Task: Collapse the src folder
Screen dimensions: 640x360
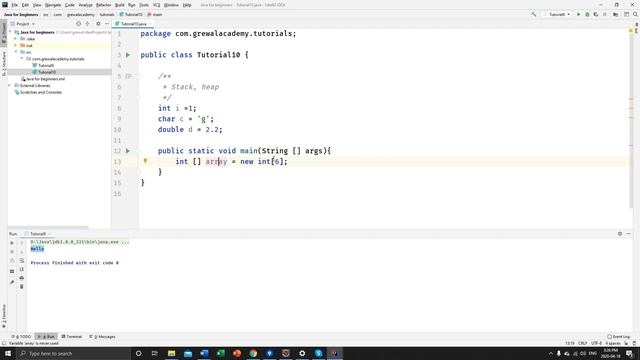Action: [x=16, y=52]
